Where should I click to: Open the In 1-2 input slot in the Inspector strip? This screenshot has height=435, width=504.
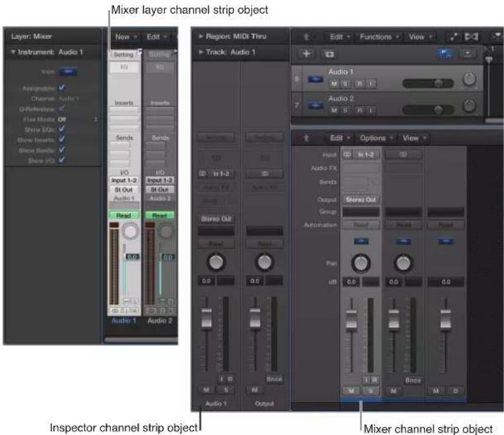pos(221,174)
